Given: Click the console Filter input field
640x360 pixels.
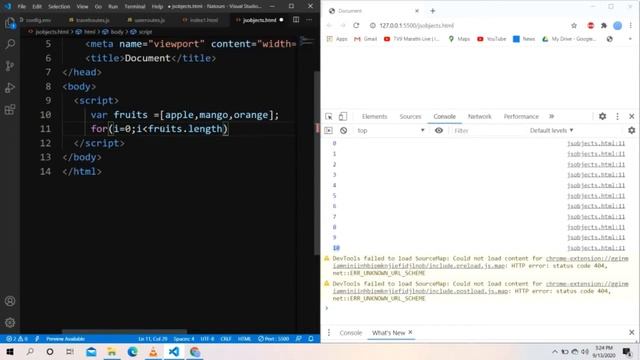Looking at the screenshot, I should (488, 131).
